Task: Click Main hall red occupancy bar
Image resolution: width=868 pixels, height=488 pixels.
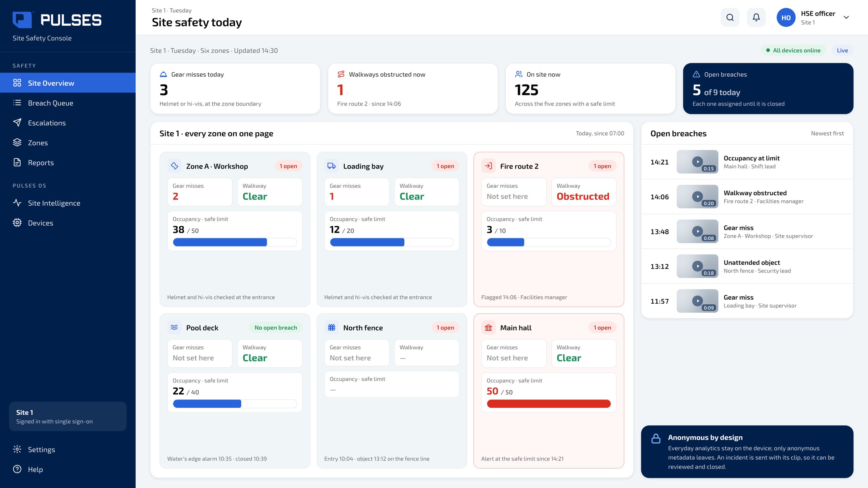Action: click(549, 404)
